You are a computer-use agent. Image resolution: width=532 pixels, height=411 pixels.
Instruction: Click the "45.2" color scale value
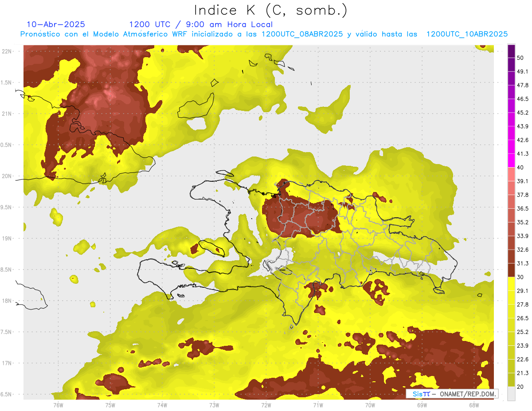(523, 113)
